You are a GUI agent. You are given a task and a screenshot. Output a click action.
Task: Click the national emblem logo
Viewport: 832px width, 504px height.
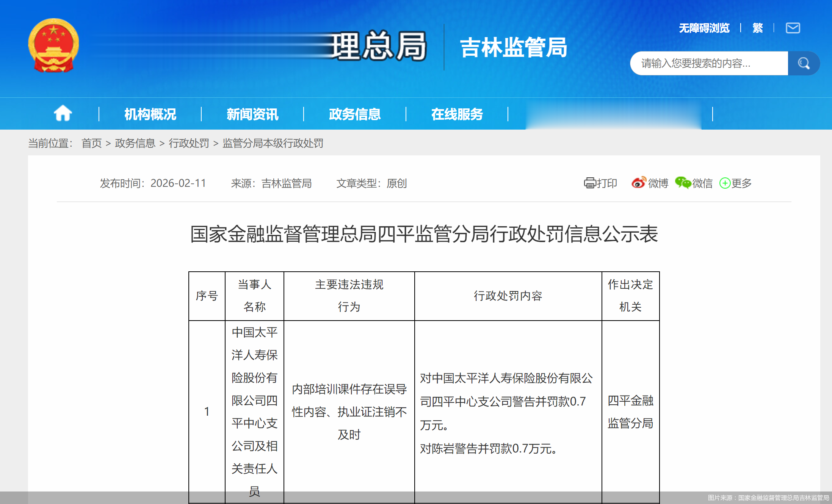point(53,45)
